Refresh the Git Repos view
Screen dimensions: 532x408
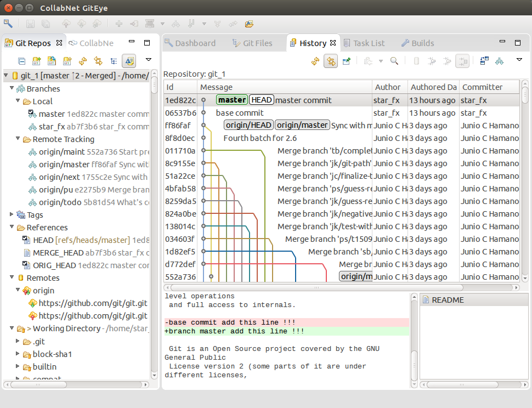click(x=83, y=61)
